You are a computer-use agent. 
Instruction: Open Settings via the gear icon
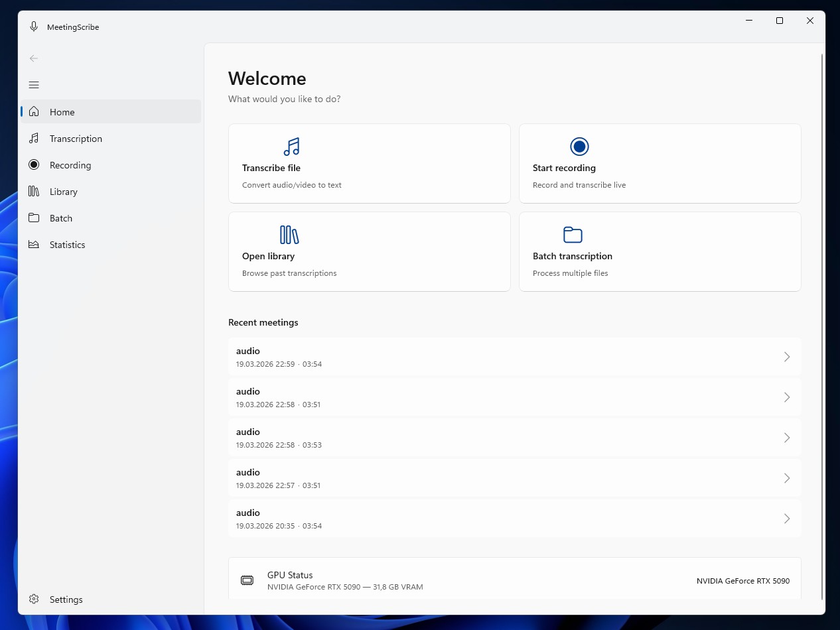click(x=33, y=599)
